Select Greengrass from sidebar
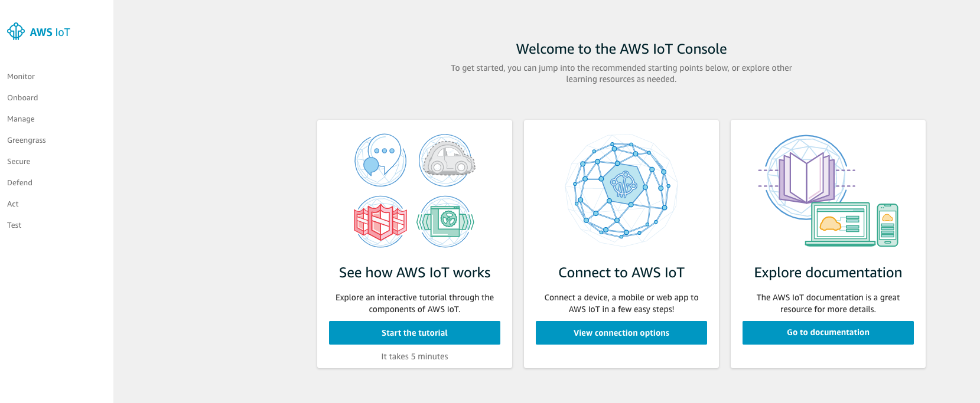The image size is (980, 403). click(27, 140)
